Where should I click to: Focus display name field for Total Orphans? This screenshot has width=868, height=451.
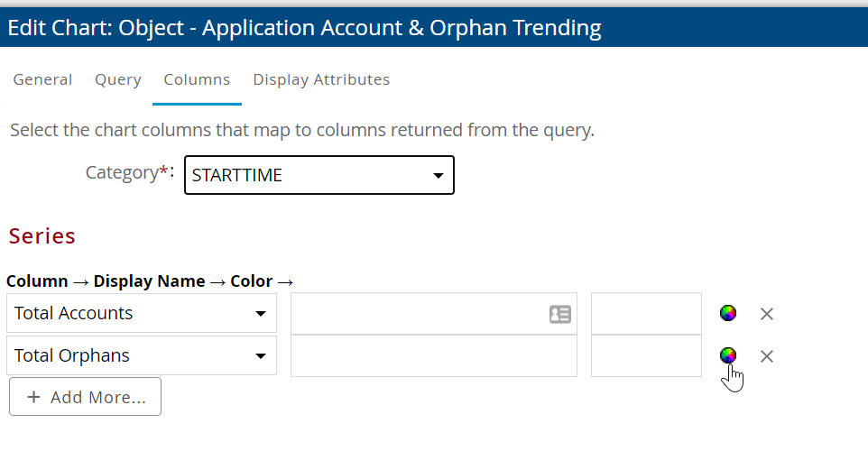pyautogui.click(x=433, y=356)
